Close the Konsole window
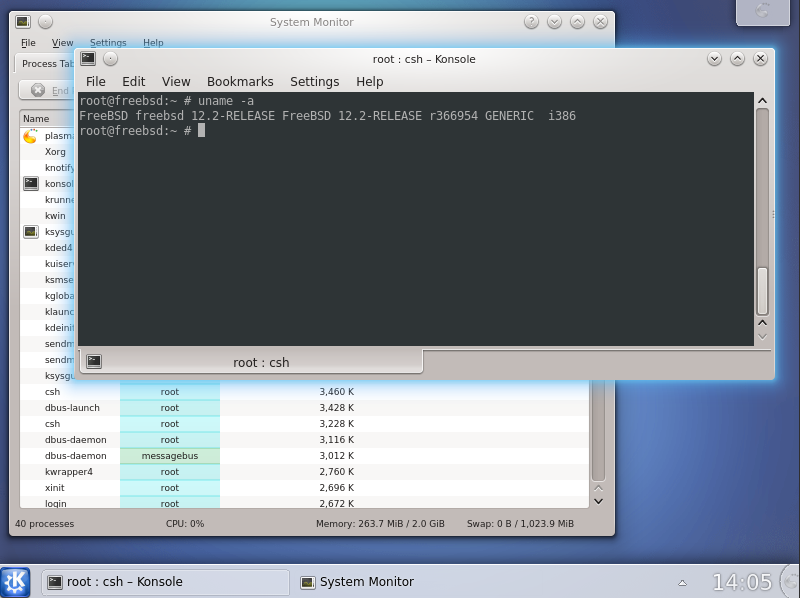 [760, 59]
